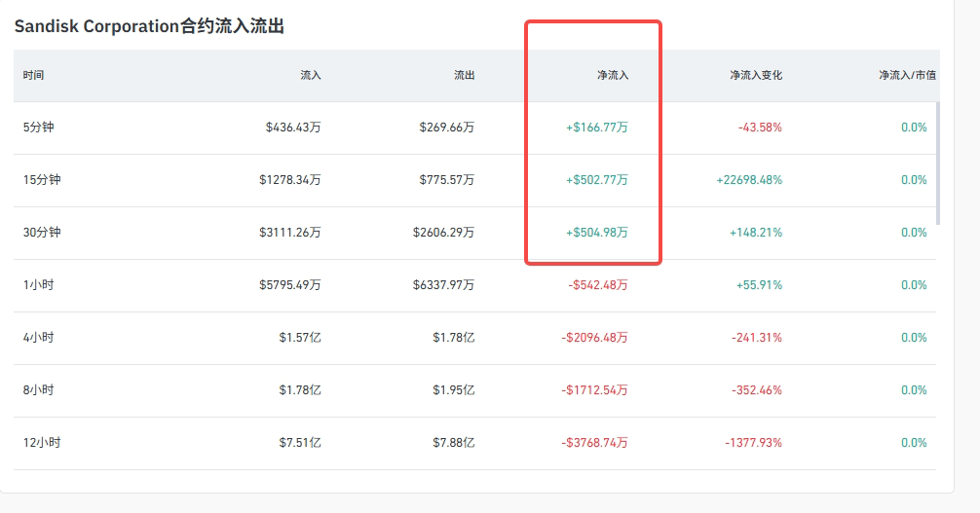Click net inflow change +148.21%
The height and width of the screenshot is (513, 980).
[x=756, y=233]
